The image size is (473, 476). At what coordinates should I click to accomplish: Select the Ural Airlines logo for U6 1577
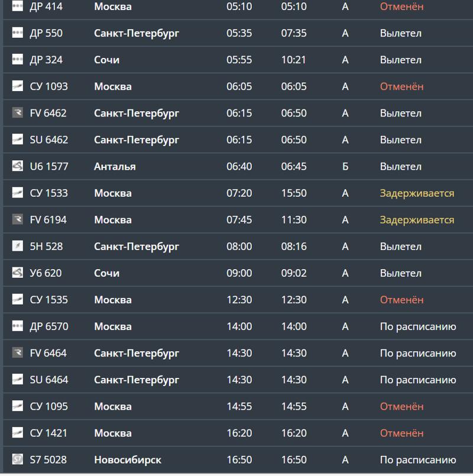tap(17, 166)
